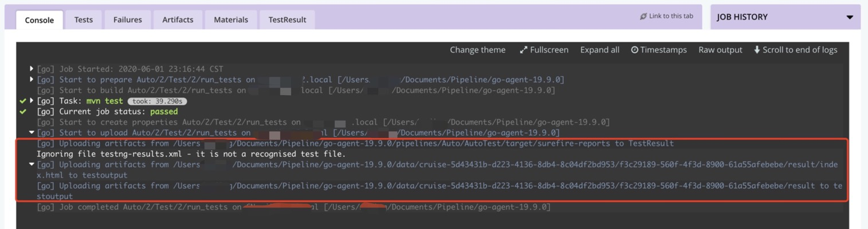Screen dimensions: 868x229
Task: Switch to the Tests tab
Action: click(x=84, y=19)
